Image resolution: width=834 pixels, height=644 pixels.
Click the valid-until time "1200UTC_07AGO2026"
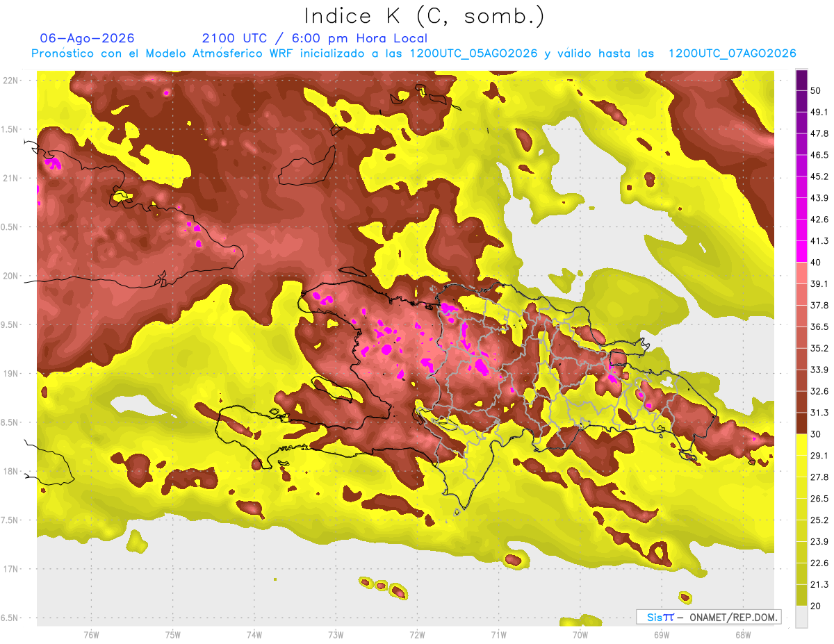[732, 53]
